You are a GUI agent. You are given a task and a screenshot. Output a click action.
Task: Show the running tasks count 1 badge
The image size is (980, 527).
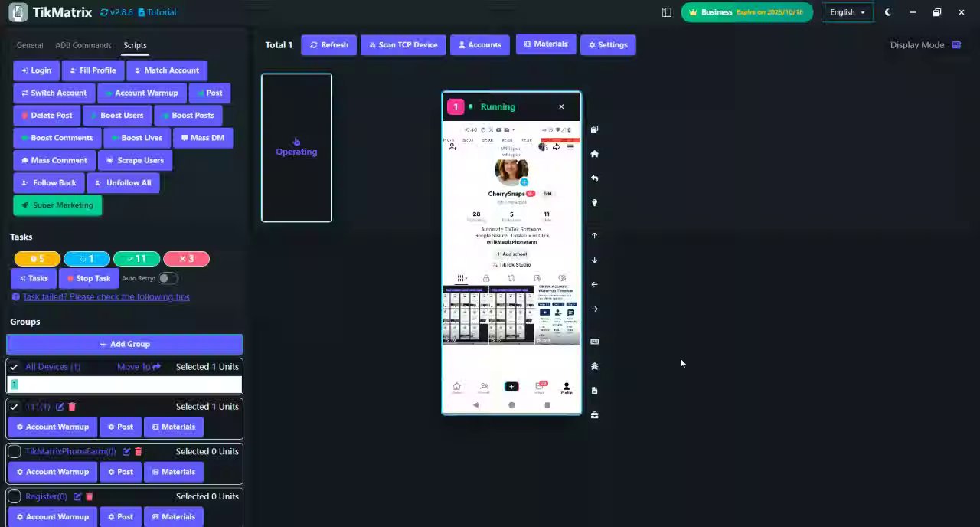(87, 259)
